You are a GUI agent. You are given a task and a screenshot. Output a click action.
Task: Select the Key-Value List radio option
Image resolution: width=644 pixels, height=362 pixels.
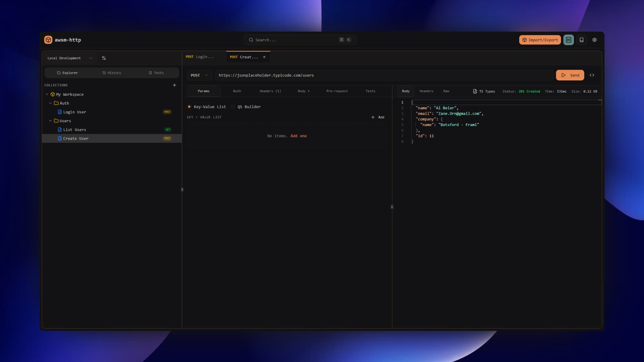click(x=190, y=107)
